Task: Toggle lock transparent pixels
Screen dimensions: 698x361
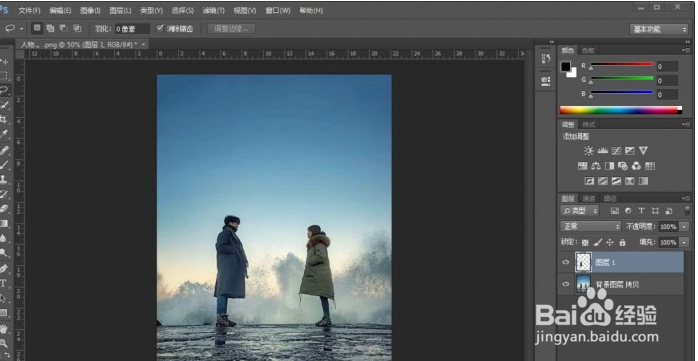Action: [x=585, y=243]
